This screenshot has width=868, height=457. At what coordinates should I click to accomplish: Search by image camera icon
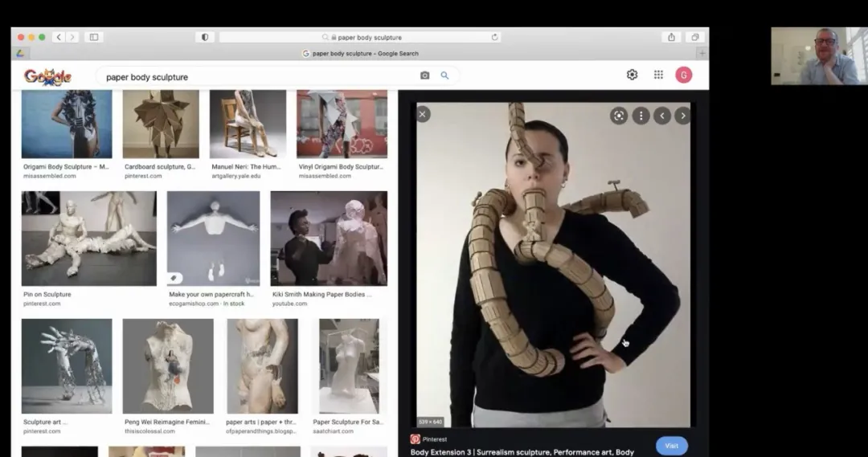pos(424,75)
